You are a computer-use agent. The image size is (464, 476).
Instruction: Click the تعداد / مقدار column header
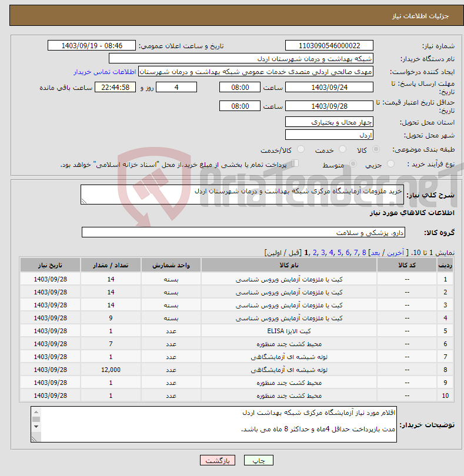pos(111,265)
